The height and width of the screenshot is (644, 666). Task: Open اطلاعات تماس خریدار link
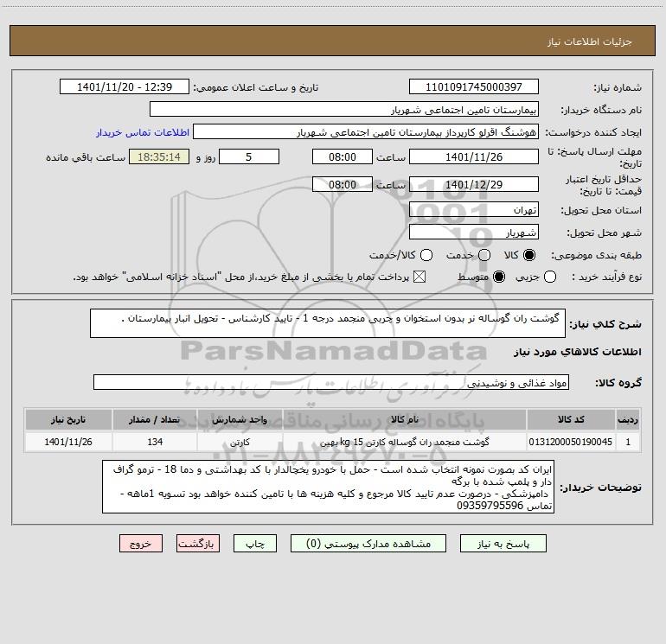coord(143,132)
